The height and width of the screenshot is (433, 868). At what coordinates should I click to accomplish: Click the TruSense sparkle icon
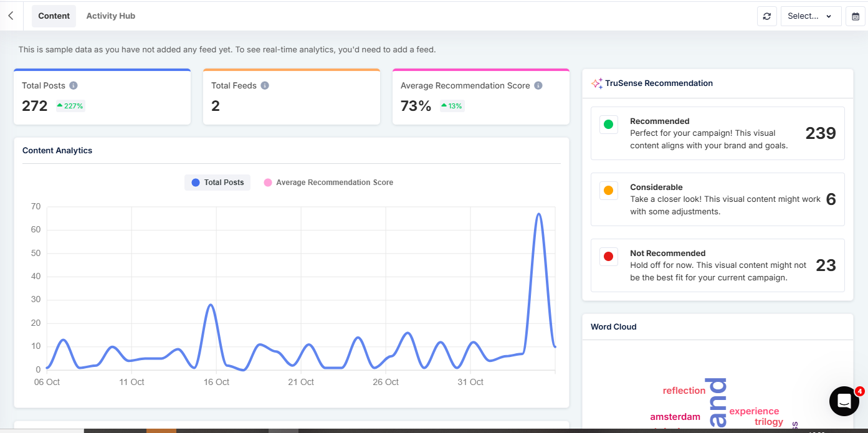pyautogui.click(x=596, y=83)
